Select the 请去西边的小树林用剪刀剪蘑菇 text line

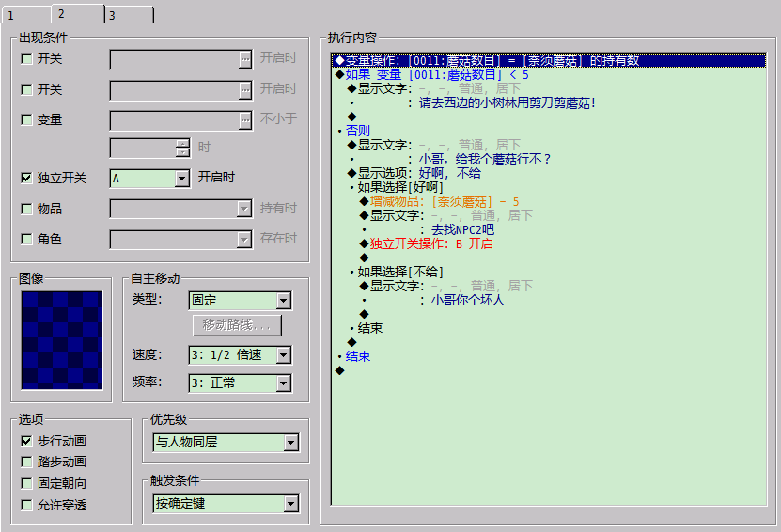pyautogui.click(x=549, y=103)
